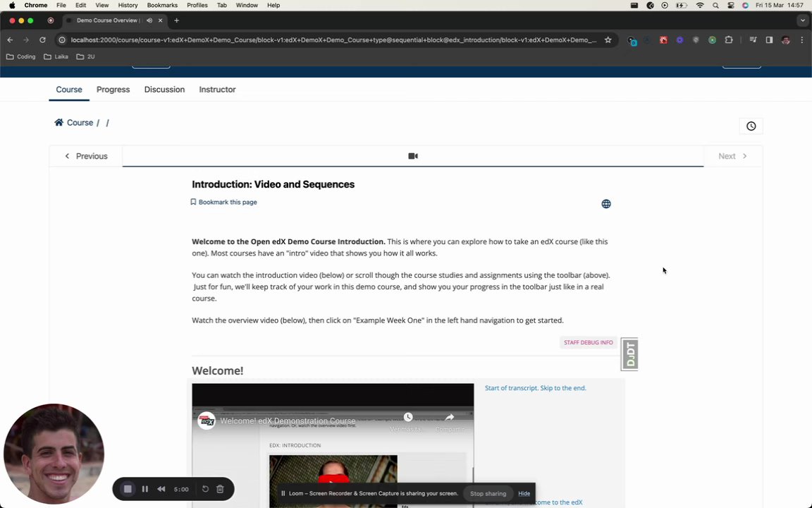The width and height of the screenshot is (812, 508).
Task: Go back in Chrome
Action: [x=11, y=40]
